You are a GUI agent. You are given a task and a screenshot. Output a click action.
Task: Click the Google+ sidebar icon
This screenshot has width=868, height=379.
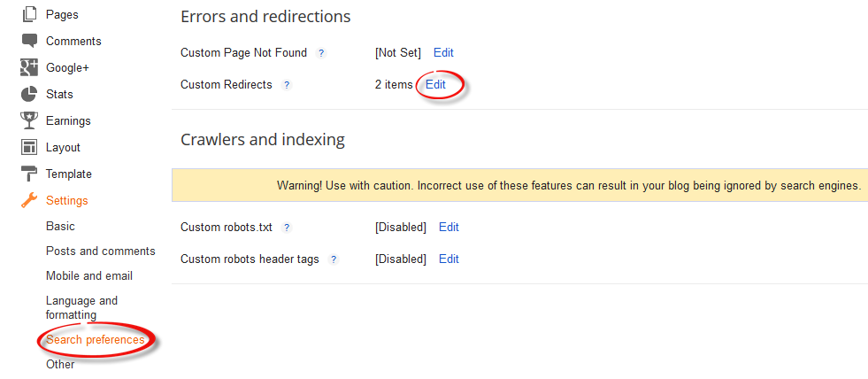[29, 67]
